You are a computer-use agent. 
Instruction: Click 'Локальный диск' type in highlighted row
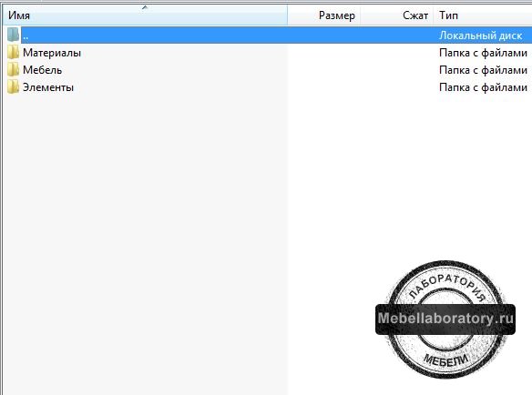pos(480,35)
